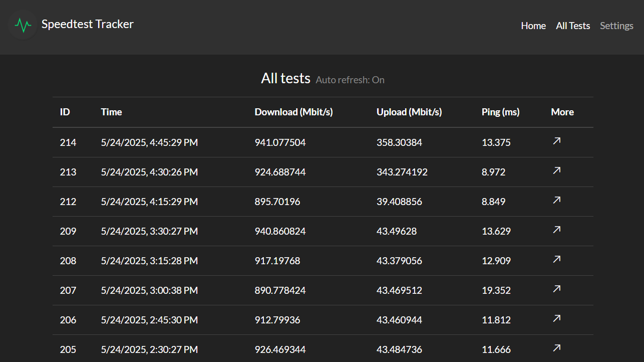Click upload value 43.484736

[399, 349]
